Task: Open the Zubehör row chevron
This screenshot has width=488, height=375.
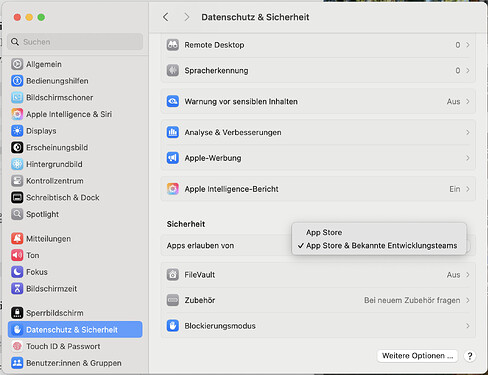Action: [468, 300]
